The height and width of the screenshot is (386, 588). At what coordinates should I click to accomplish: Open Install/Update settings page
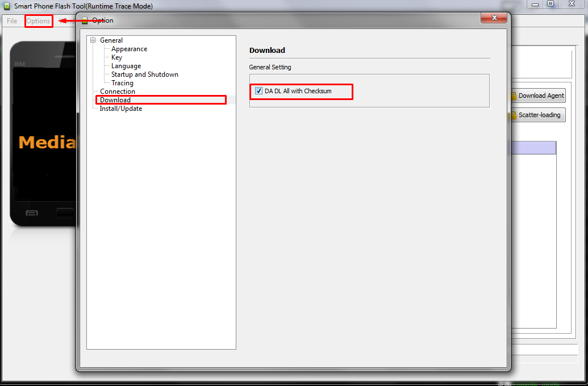tap(121, 109)
